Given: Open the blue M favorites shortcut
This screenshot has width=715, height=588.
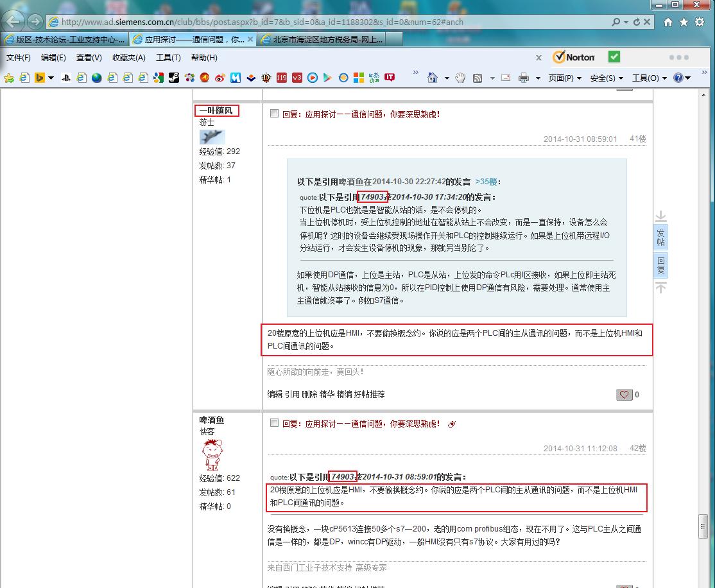Looking at the screenshot, I should (236, 78).
